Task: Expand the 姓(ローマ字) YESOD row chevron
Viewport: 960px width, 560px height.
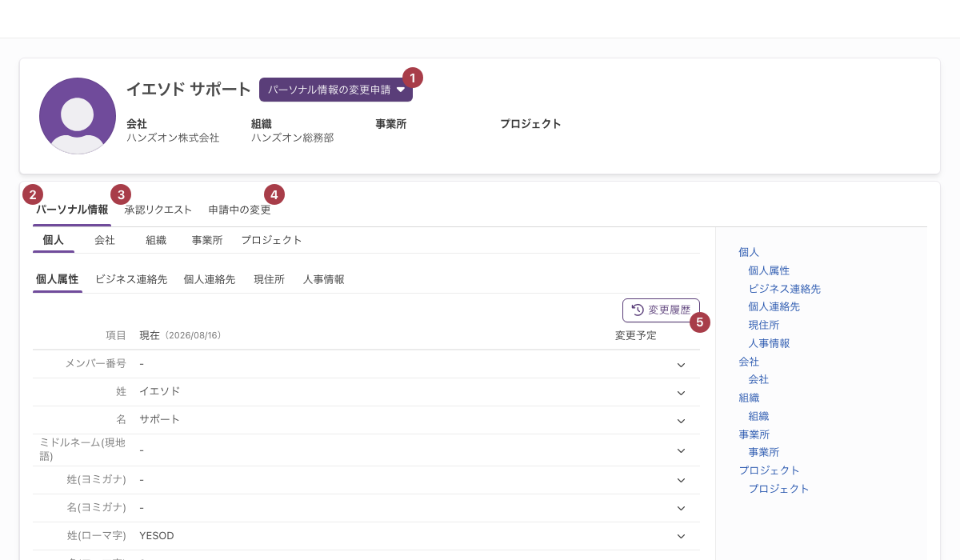Action: coord(681,536)
